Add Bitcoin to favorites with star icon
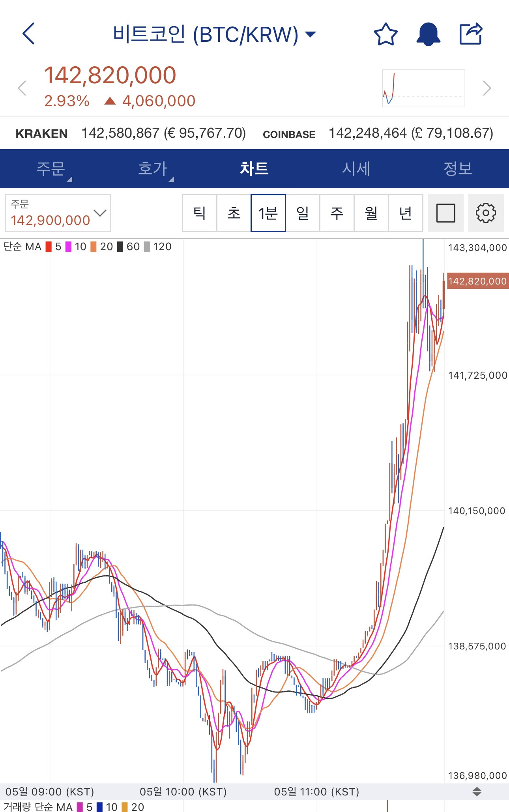 [x=385, y=34]
